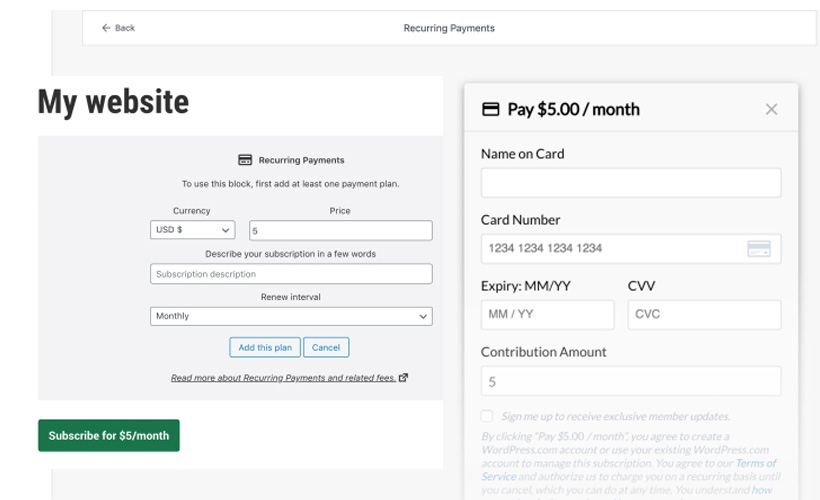Click the credit card icon beside Pay $5.00
Viewport: 820px width, 500px height.
pyautogui.click(x=491, y=109)
